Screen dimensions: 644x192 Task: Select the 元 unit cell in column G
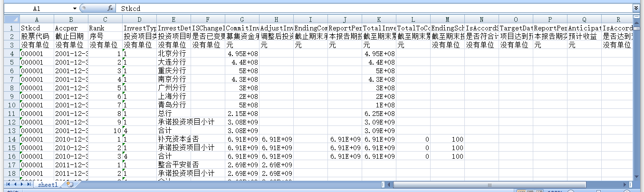point(242,45)
